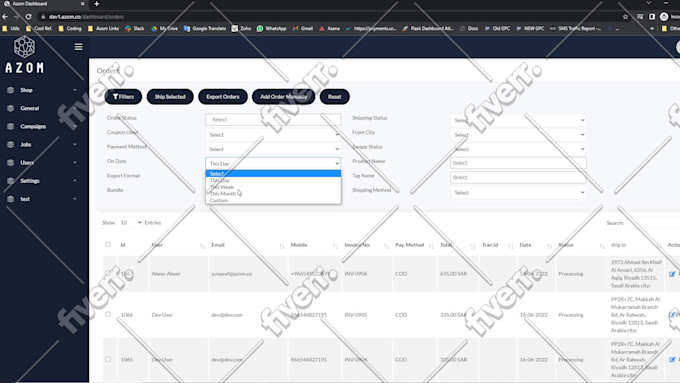Change the Show entries count dropdown
Image resolution: width=680 pixels, height=383 pixels.
pos(130,223)
